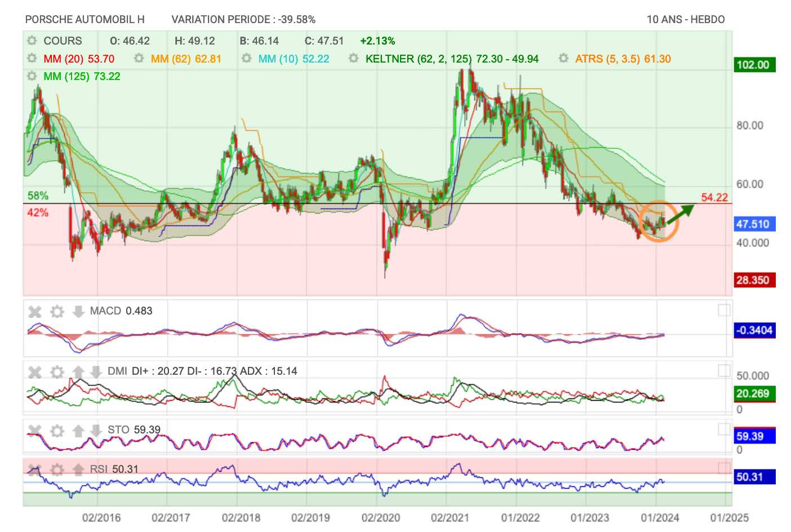Click the PORSCHE AUTOMOBIL H title

85,19
